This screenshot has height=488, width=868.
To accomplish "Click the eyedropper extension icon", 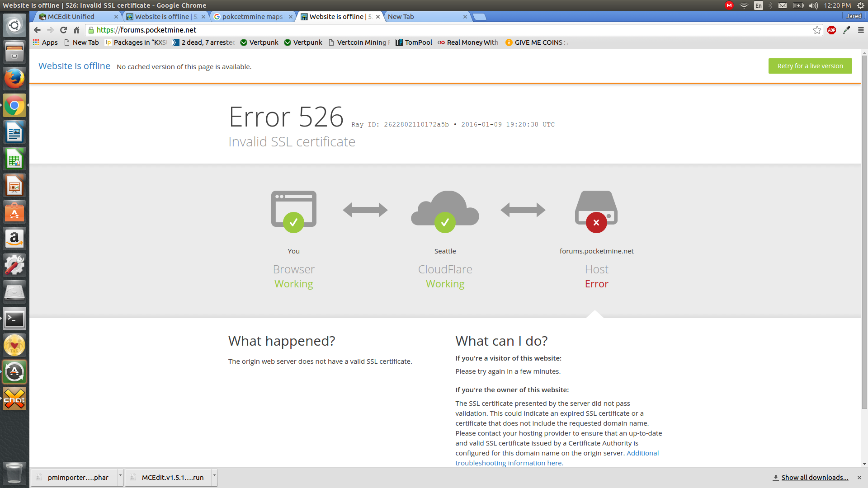I will click(846, 30).
